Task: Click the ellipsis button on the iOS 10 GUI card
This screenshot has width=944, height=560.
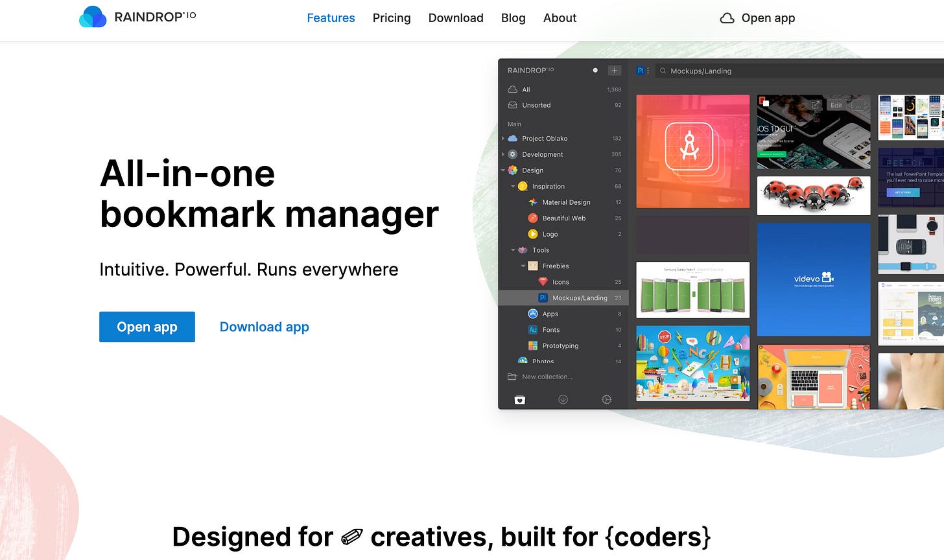Action: [x=859, y=105]
